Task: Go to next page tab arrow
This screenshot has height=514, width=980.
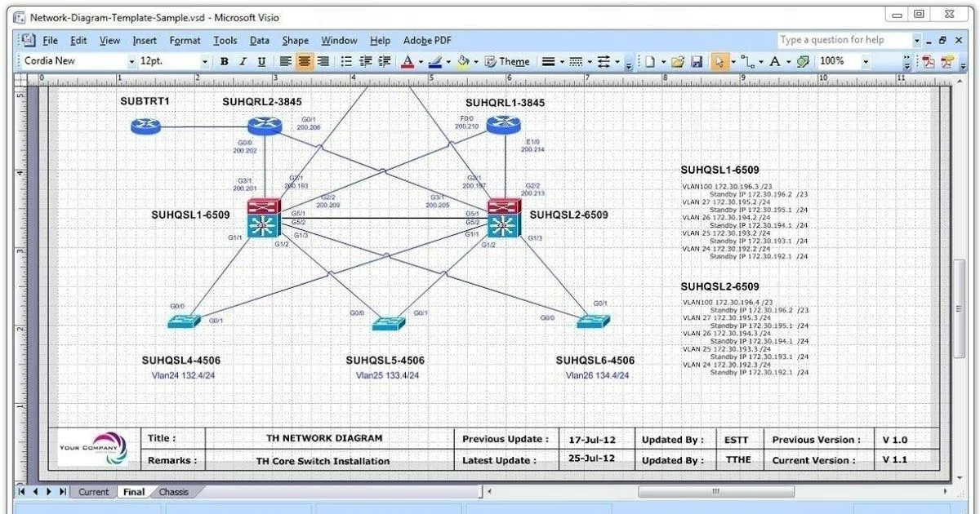Action: (49, 492)
